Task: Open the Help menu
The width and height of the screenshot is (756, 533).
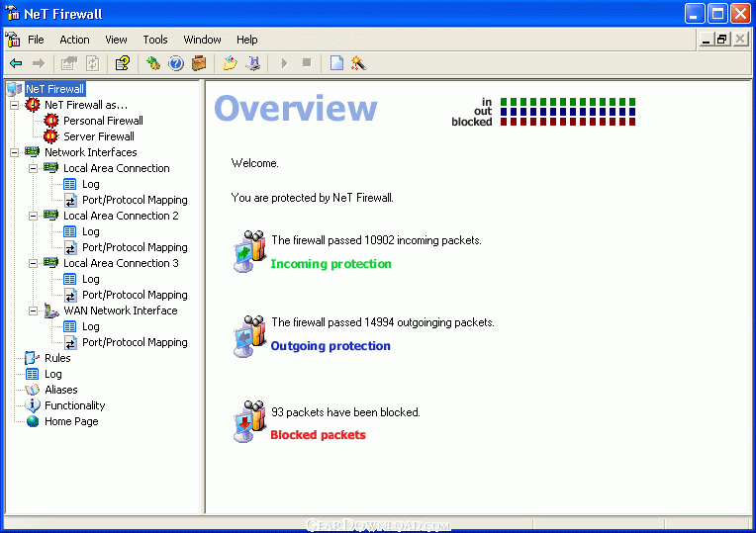Action: pyautogui.click(x=246, y=40)
